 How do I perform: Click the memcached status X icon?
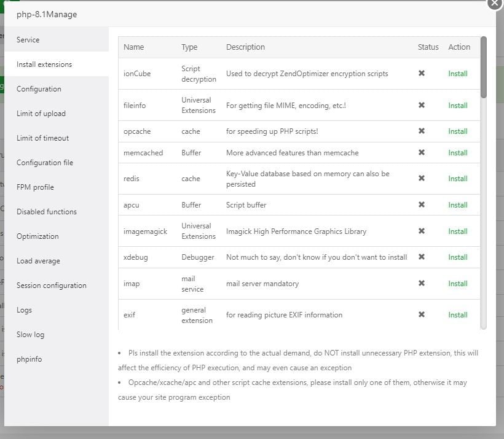click(x=422, y=153)
